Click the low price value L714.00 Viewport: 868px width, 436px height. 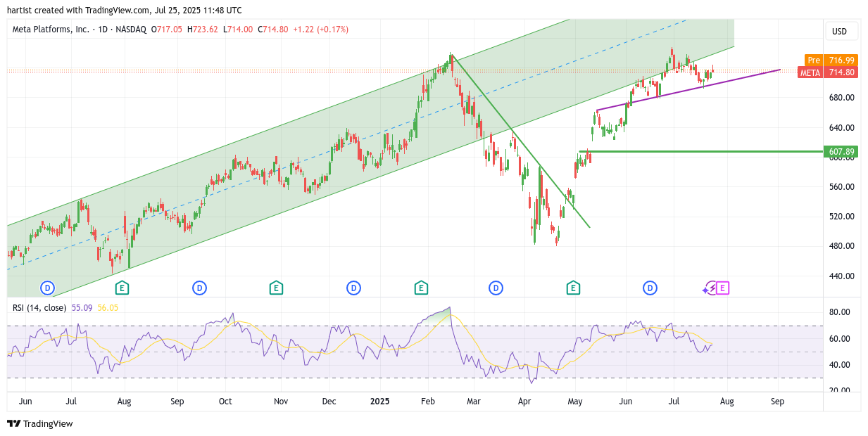(238, 30)
